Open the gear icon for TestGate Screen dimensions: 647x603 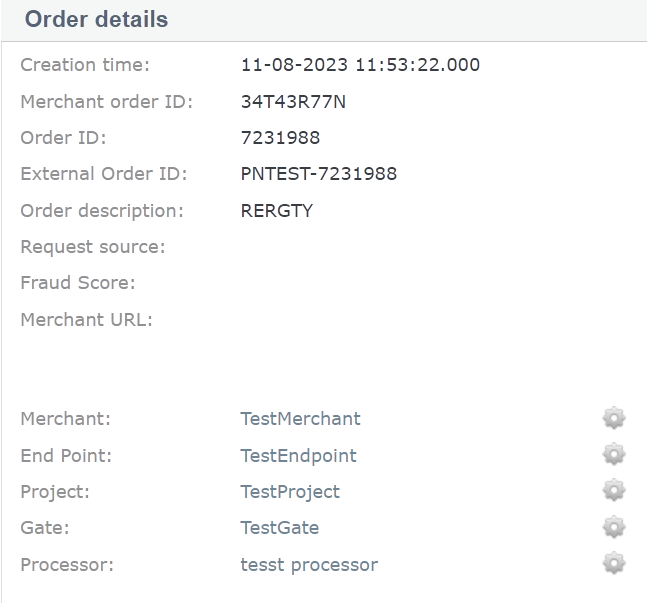[614, 527]
